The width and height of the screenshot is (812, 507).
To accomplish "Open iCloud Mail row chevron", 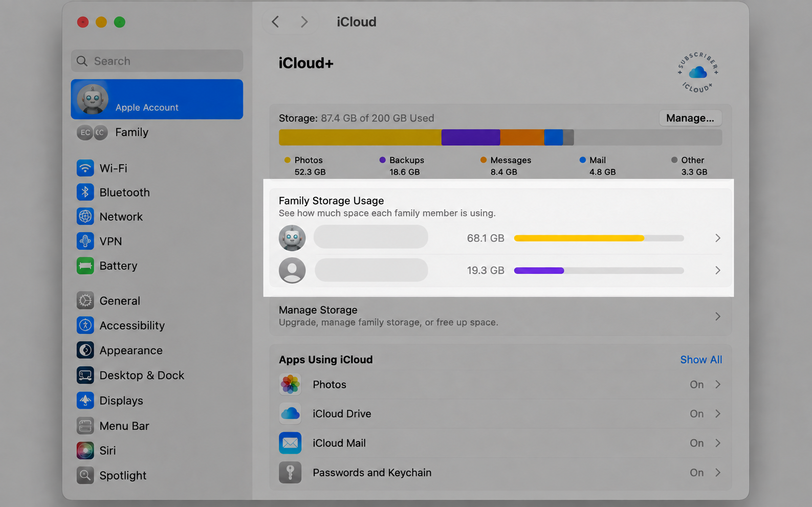I will click(718, 443).
